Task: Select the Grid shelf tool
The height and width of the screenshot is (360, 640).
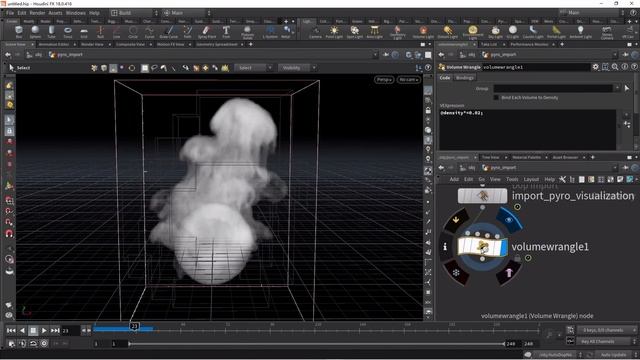Action: (x=84, y=32)
